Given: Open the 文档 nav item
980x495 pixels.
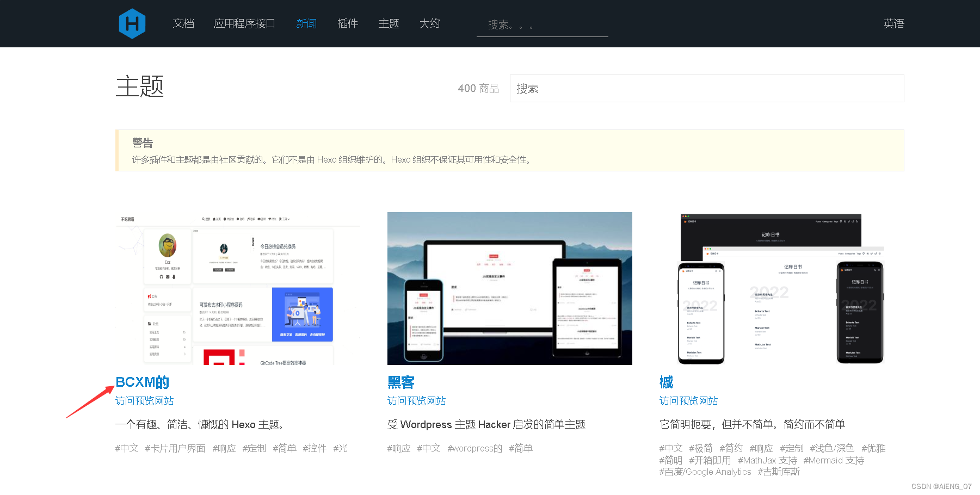Looking at the screenshot, I should tap(183, 23).
